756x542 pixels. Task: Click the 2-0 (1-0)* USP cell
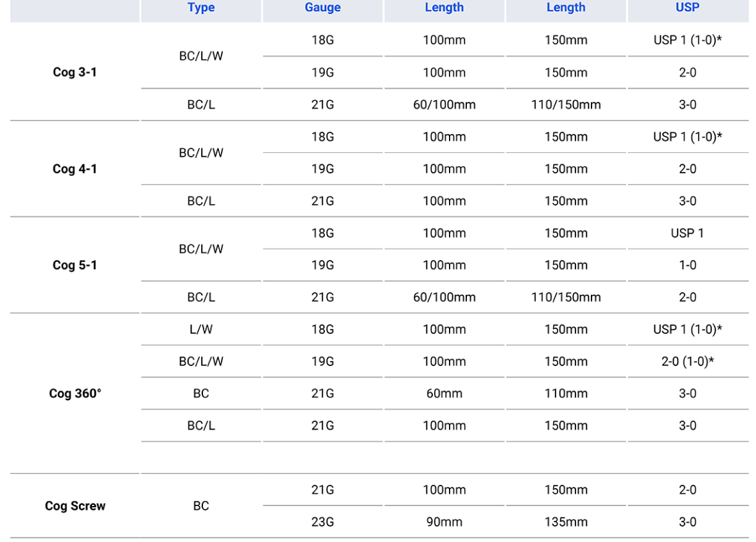tap(687, 362)
